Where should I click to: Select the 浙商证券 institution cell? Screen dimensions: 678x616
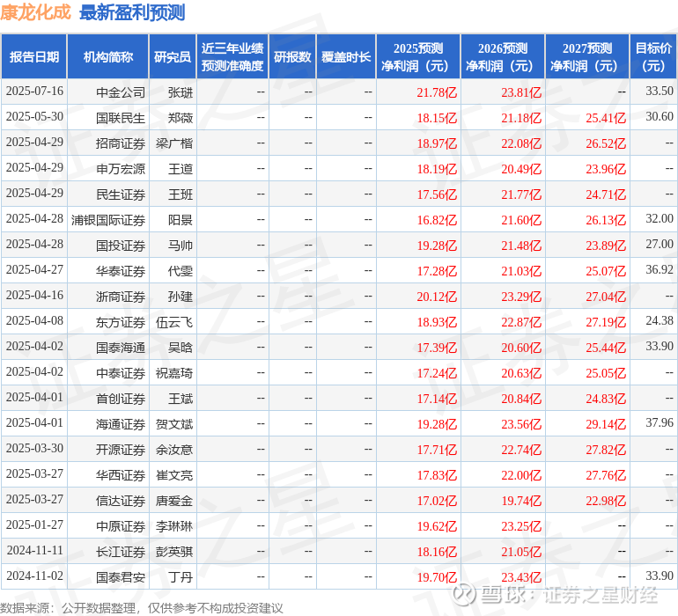pyautogui.click(x=108, y=296)
